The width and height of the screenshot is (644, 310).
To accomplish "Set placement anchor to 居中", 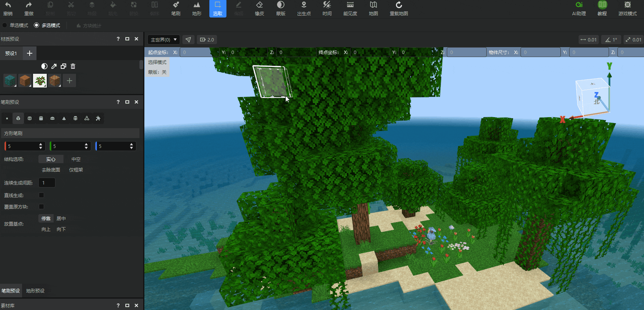I will (61, 218).
